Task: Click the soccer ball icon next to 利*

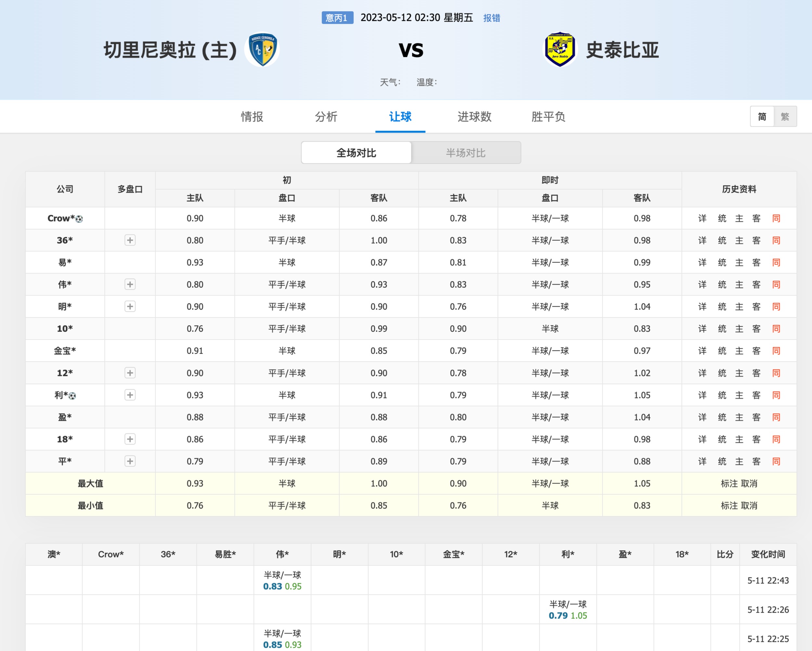Action: [x=72, y=395]
